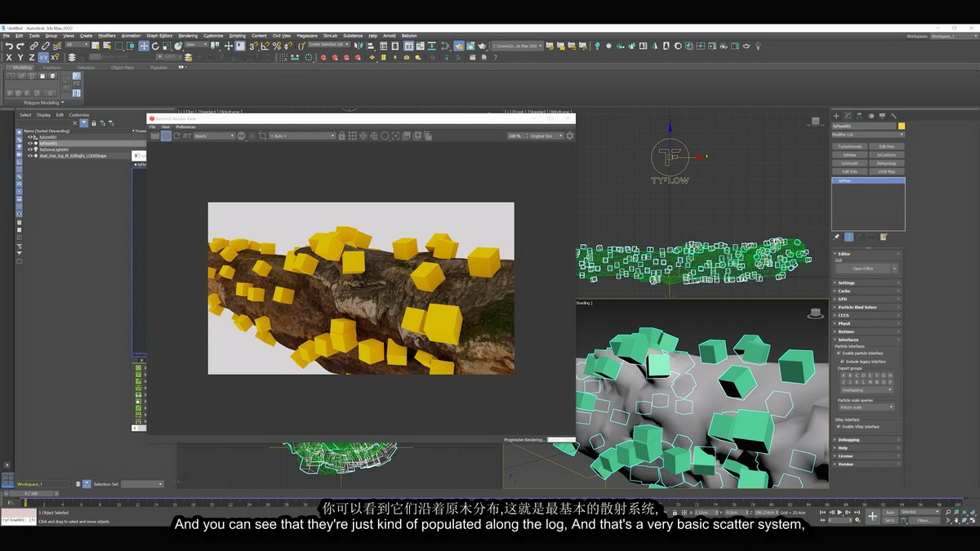
Task: Select tyFlow entry in the modifier stack
Action: point(868,180)
